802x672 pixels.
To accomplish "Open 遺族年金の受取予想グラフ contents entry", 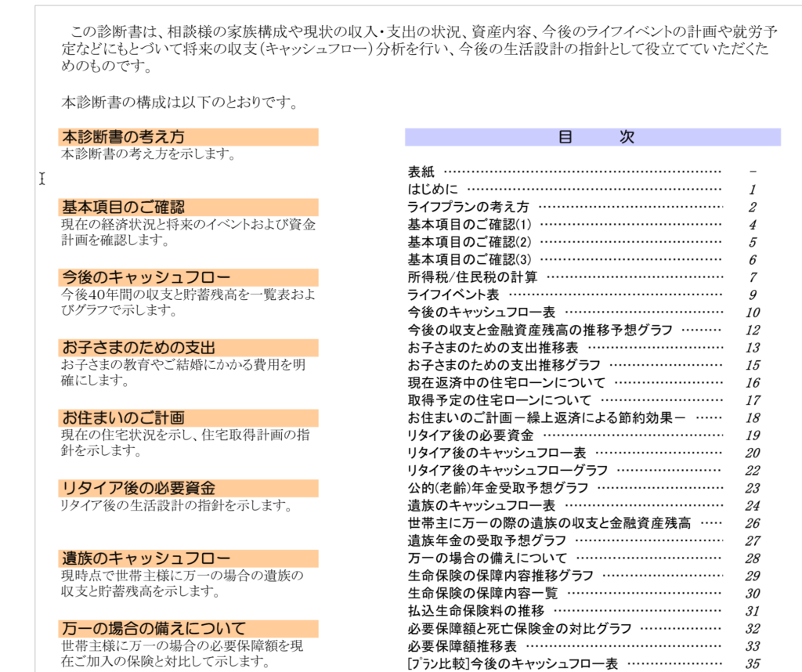I will click(x=486, y=540).
